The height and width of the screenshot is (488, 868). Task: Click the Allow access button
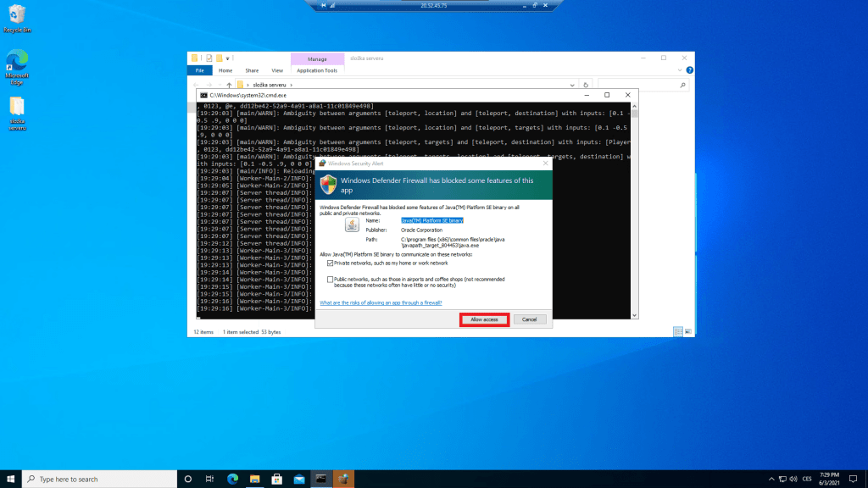484,319
